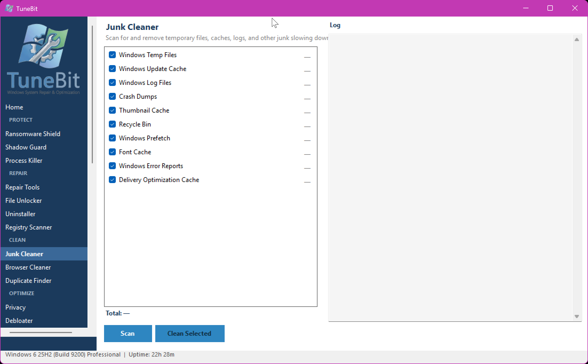Close the TuneBit window
588x364 pixels.
click(575, 8)
